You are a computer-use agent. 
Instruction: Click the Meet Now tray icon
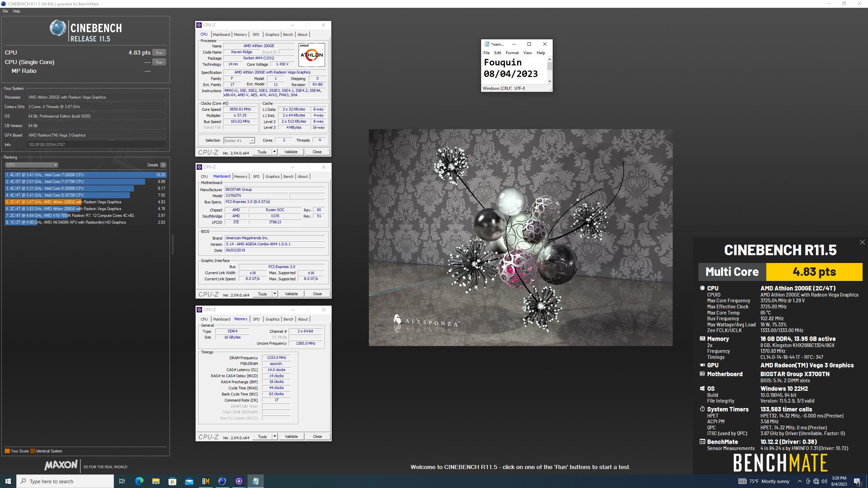(x=808, y=481)
